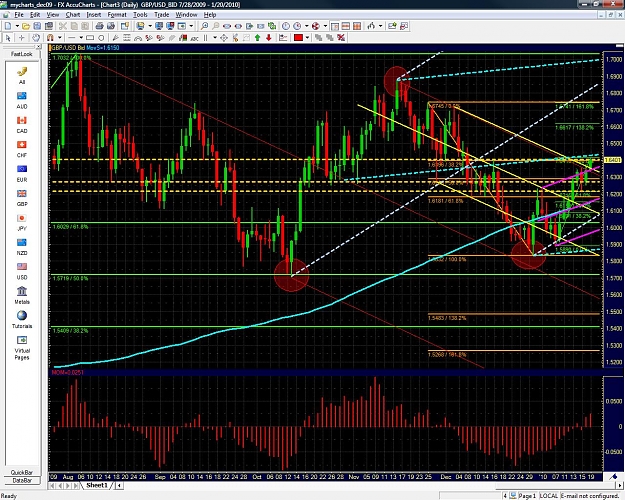
Task: Open the Window menu
Action: coord(186,15)
